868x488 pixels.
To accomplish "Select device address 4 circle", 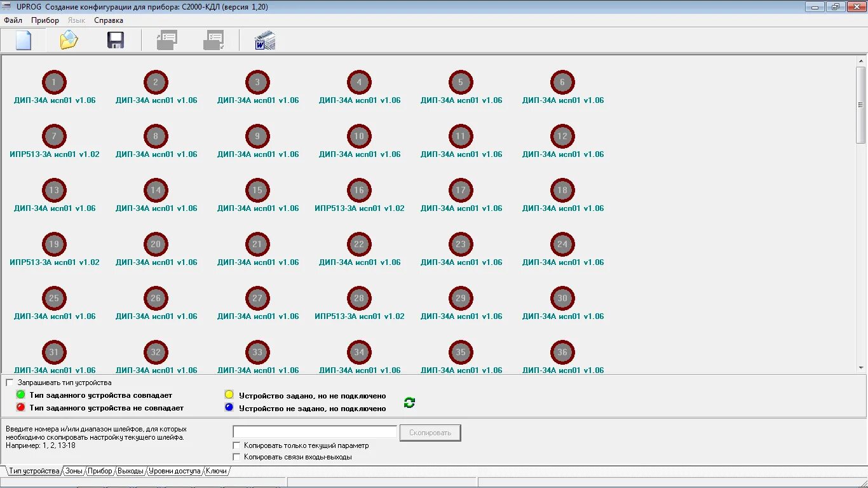I will pos(359,82).
